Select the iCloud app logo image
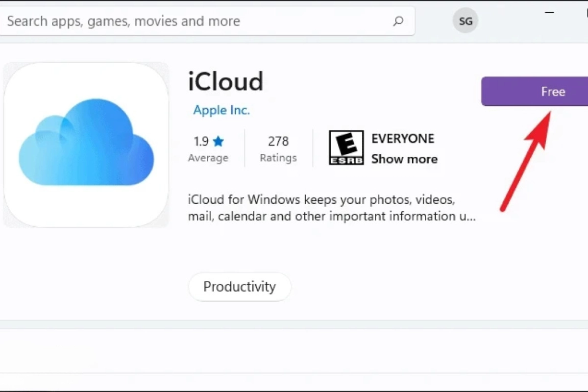Viewport: 588px width, 392px height. (x=86, y=144)
